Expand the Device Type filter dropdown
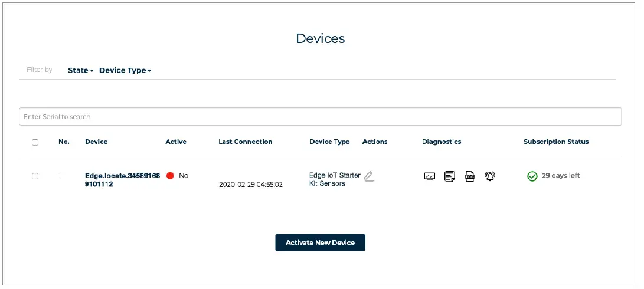The height and width of the screenshot is (289, 644). point(125,71)
